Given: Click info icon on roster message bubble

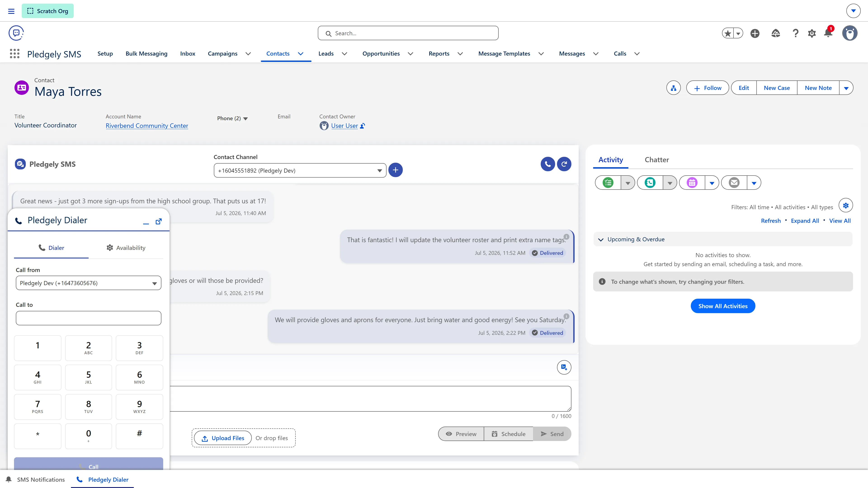Looking at the screenshot, I should coord(566,236).
